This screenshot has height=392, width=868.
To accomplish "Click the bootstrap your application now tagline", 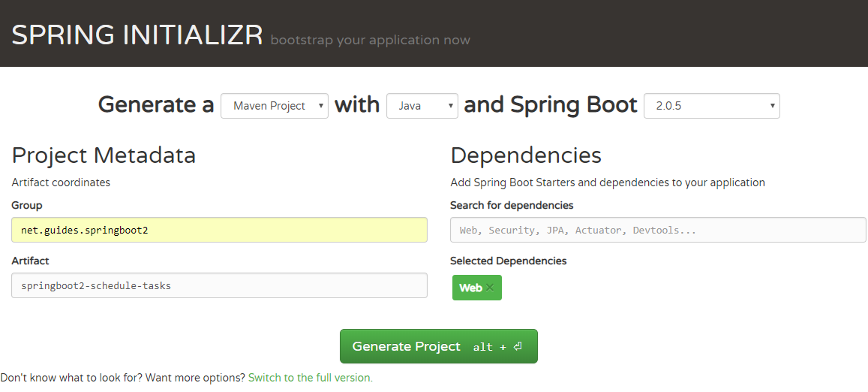I will pos(371,41).
